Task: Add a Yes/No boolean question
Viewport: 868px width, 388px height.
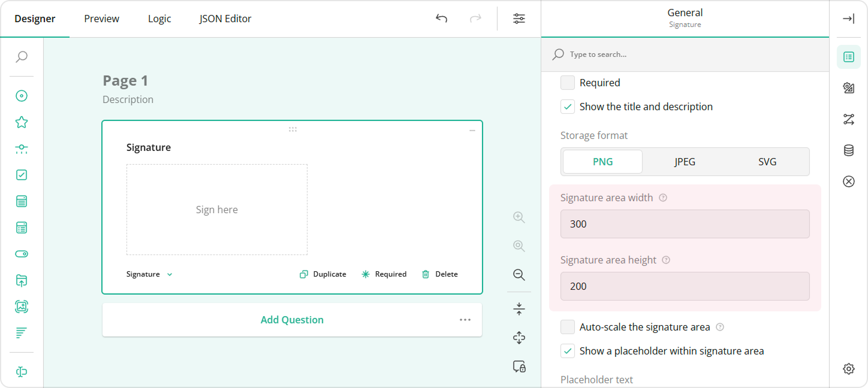Action: coord(22,253)
